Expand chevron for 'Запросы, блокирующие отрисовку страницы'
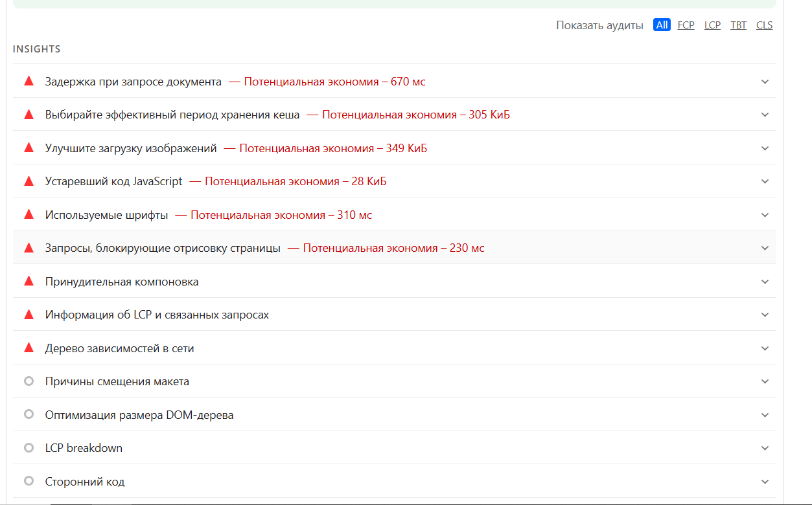812x505 pixels. pyautogui.click(x=765, y=248)
